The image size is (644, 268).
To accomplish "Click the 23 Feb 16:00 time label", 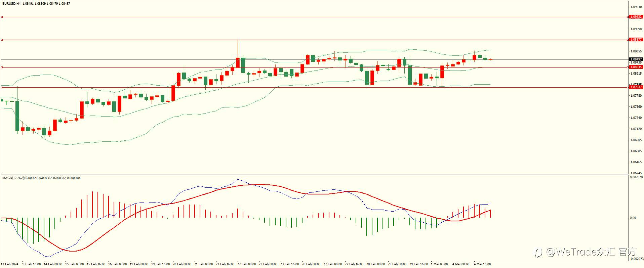I will pos(290,264).
